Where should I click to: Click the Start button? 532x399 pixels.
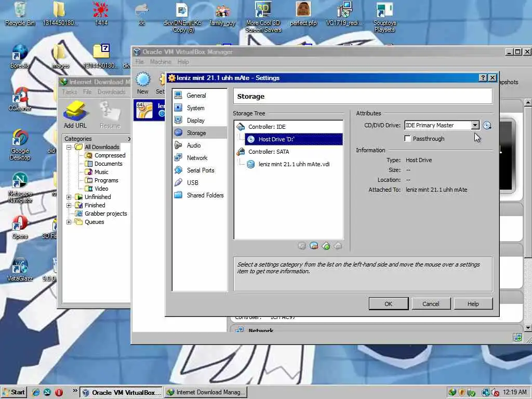[14, 392]
